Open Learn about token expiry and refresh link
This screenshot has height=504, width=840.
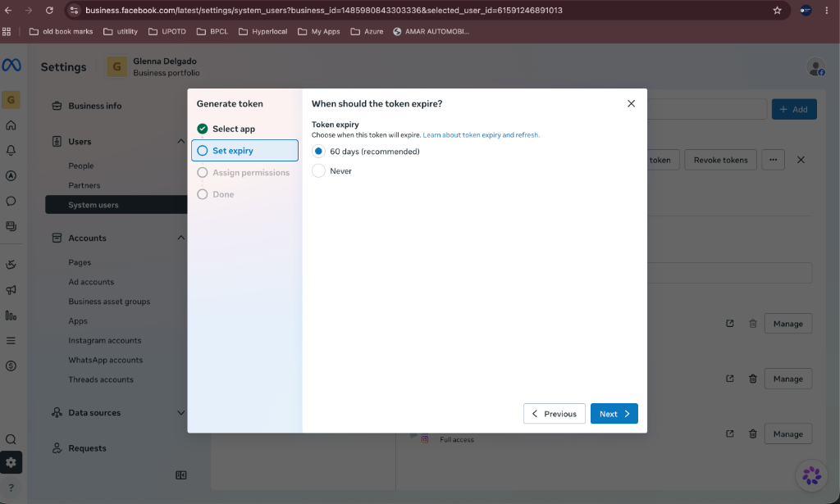click(481, 135)
